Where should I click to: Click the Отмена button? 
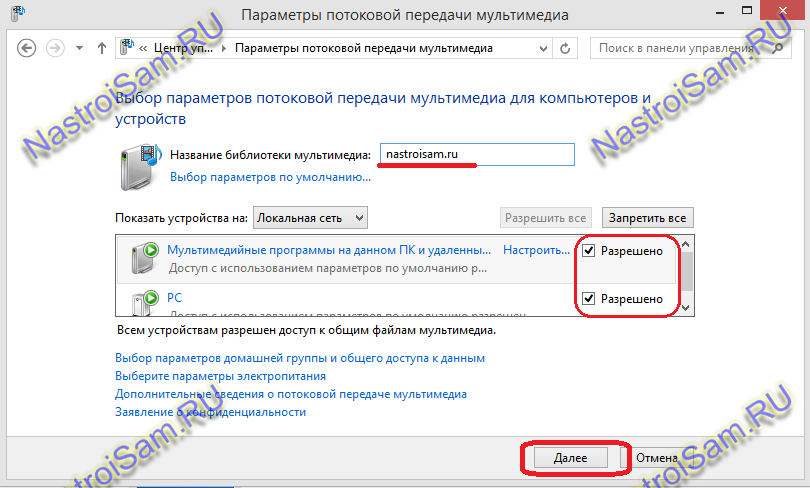[x=657, y=458]
